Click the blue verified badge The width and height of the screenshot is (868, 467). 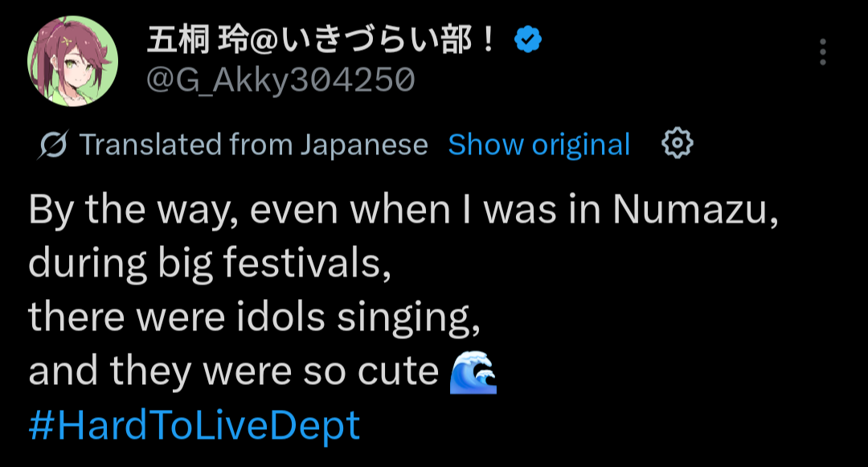[x=527, y=39]
